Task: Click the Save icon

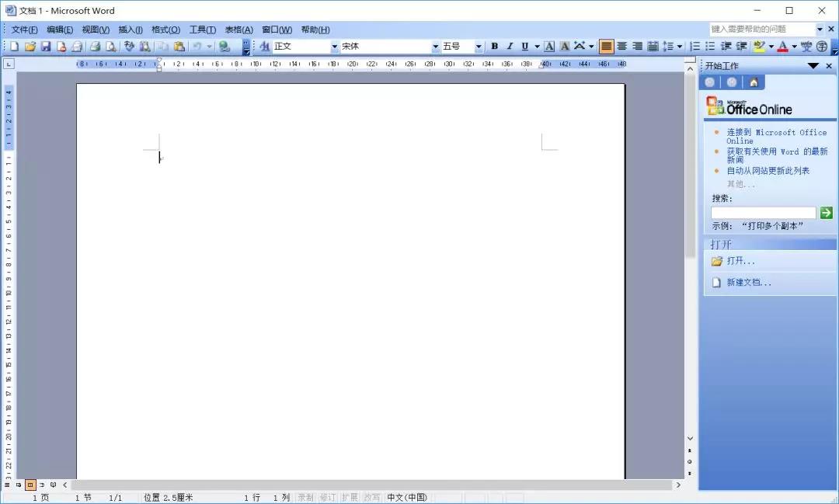Action: click(x=45, y=46)
